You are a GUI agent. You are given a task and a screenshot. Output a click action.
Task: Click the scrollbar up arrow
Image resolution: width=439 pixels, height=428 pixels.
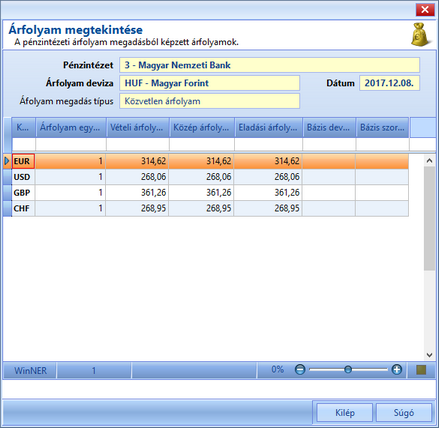[x=430, y=161]
